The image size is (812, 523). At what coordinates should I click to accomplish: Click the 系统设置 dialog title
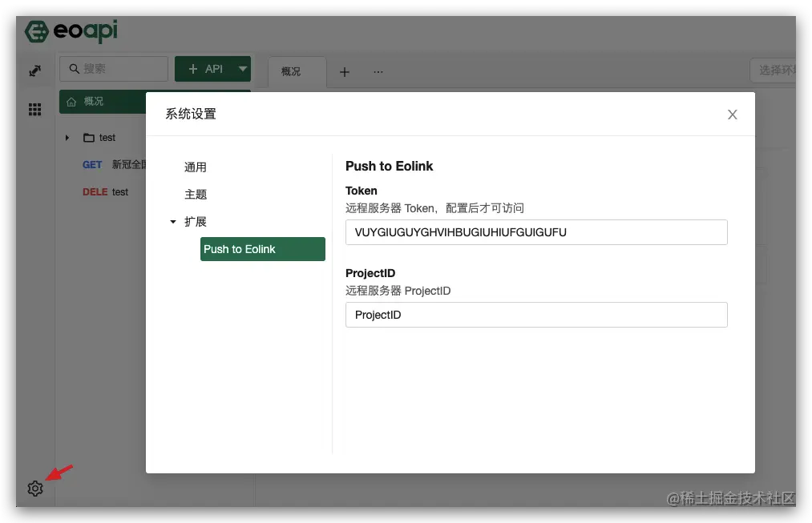[x=191, y=114]
